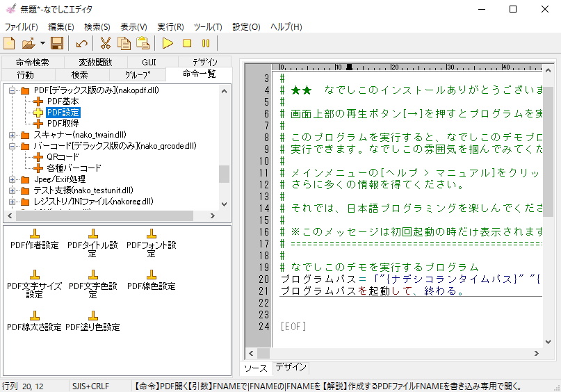Click the tree view's horizontal scroll left arrow
Image resolution: width=561 pixels, height=392 pixels.
tap(10, 216)
